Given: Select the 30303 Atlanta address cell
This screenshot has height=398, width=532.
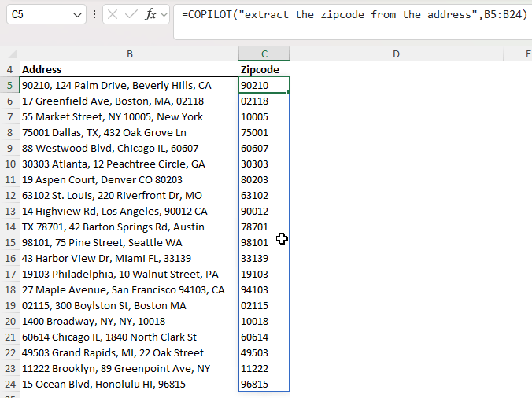Looking at the screenshot, I should [129, 164].
